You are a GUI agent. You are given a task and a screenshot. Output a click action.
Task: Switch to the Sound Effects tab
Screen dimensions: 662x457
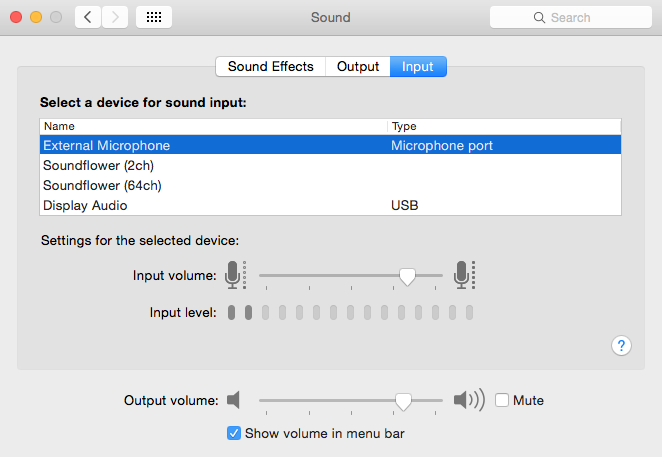[270, 67]
